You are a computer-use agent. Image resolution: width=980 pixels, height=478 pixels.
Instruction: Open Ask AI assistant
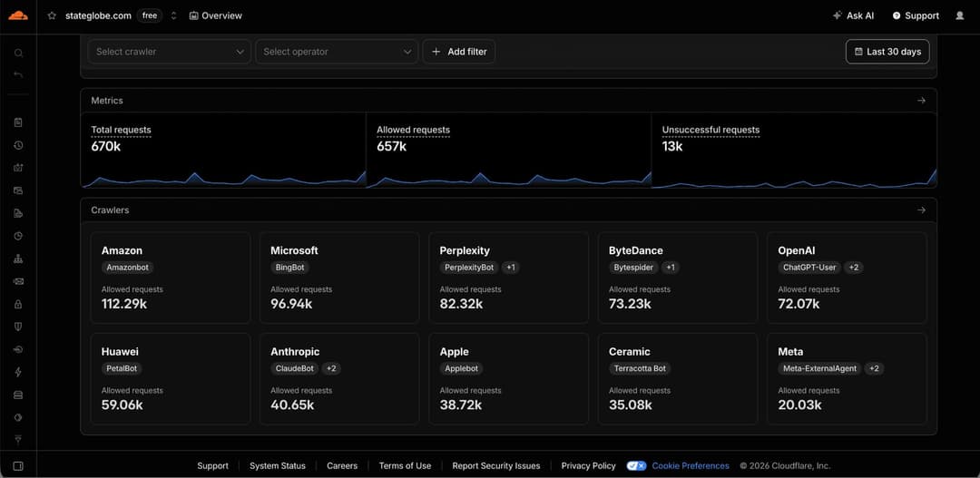(853, 15)
